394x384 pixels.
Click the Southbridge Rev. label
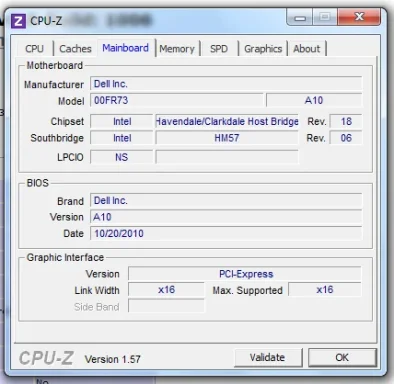tap(316, 138)
